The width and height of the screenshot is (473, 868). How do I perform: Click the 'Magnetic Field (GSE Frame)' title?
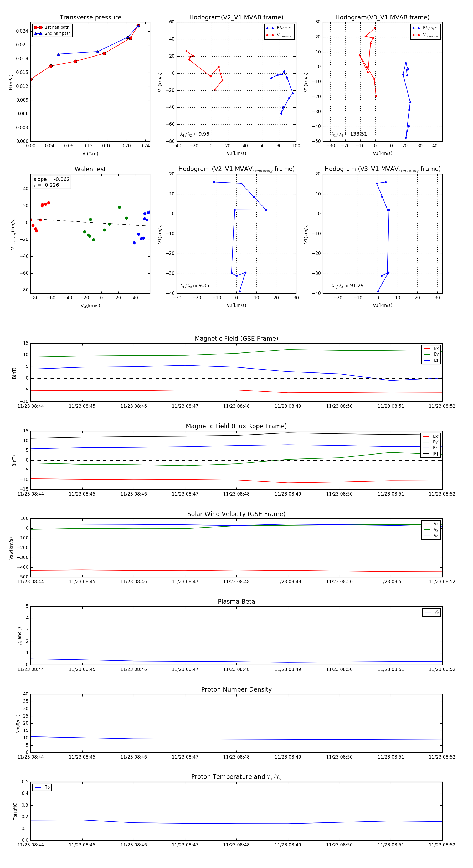click(236, 339)
